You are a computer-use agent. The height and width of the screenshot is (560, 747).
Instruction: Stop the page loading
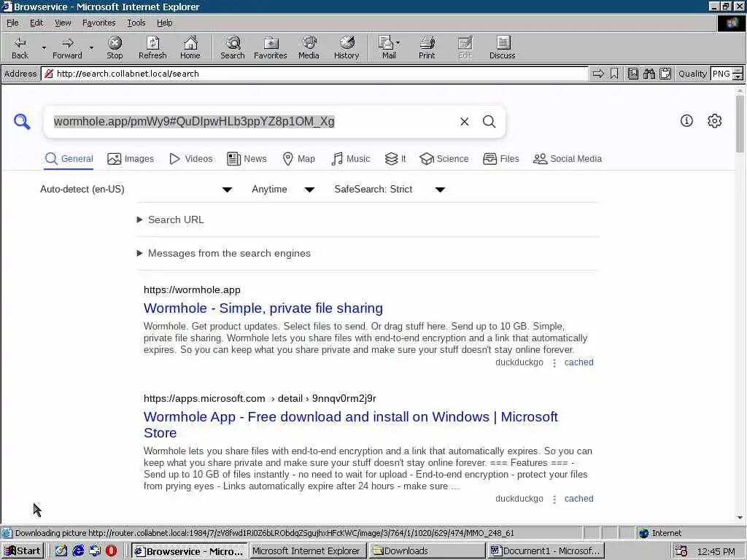tap(115, 47)
